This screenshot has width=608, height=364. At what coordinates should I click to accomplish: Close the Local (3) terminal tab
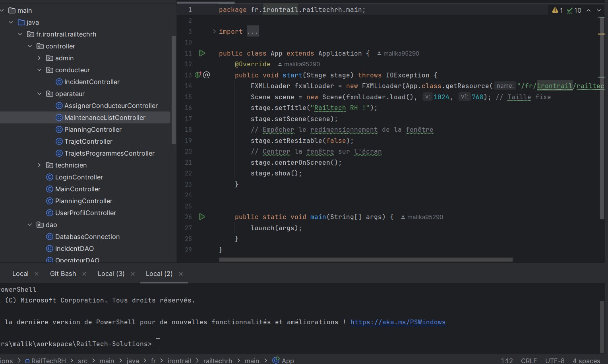133,274
